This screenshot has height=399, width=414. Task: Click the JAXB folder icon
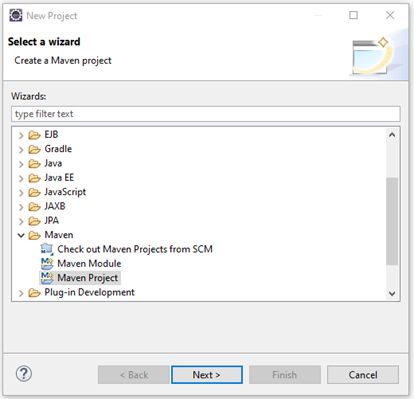click(x=34, y=206)
